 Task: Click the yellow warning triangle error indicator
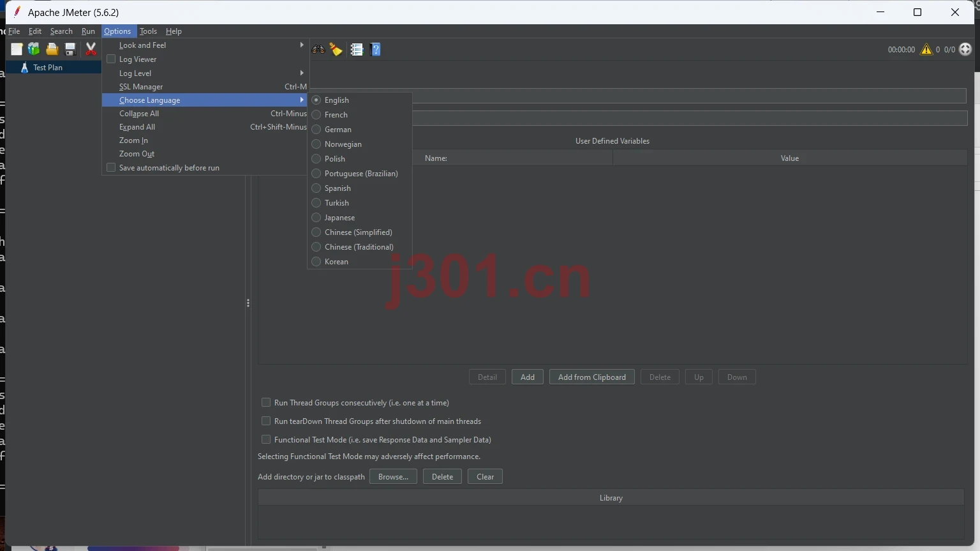tap(926, 49)
